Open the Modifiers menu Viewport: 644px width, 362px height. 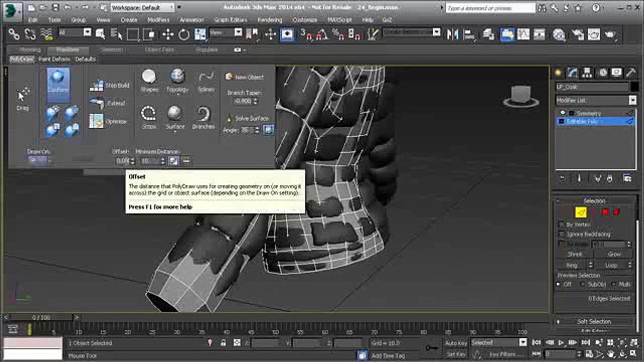pos(158,20)
